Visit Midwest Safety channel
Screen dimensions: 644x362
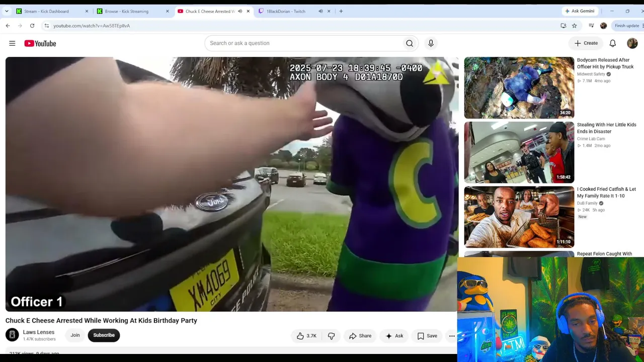[591, 74]
